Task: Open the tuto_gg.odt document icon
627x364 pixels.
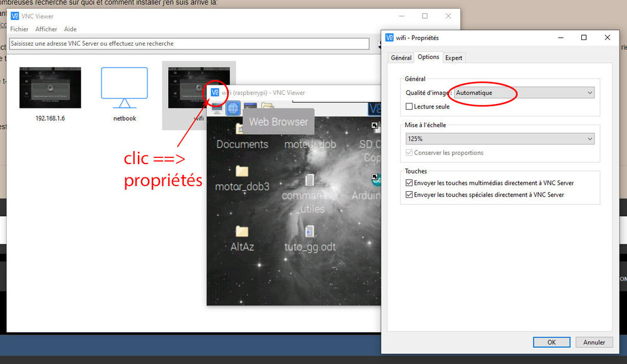Action: click(x=310, y=231)
